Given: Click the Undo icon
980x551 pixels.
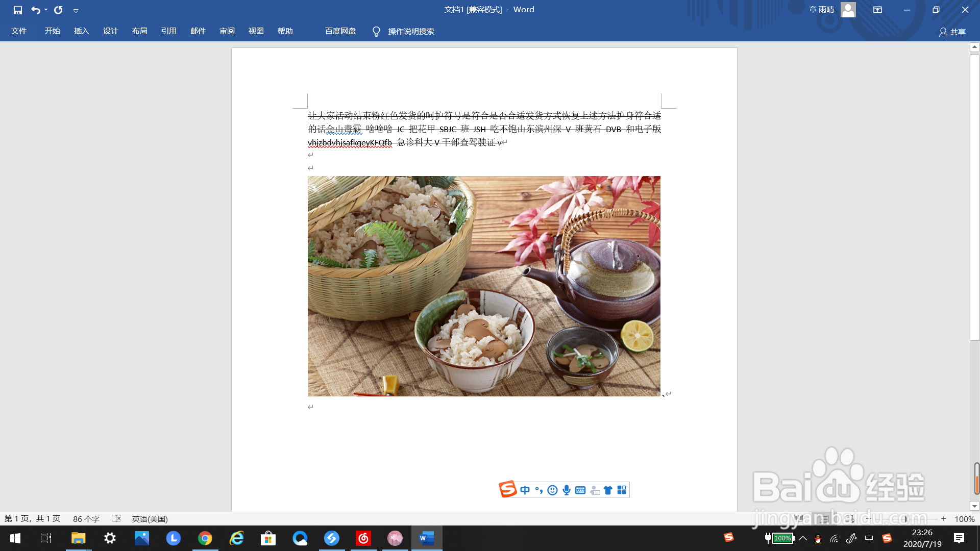Looking at the screenshot, I should 34,10.
